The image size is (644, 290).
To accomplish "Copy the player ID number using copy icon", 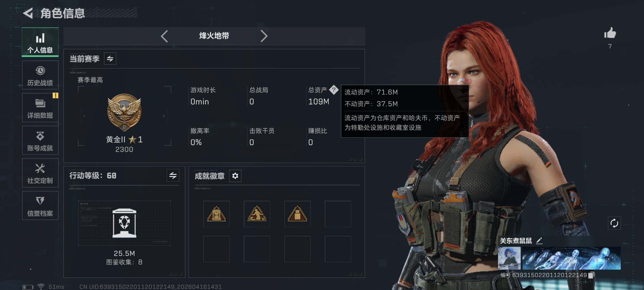I will click(591, 275).
